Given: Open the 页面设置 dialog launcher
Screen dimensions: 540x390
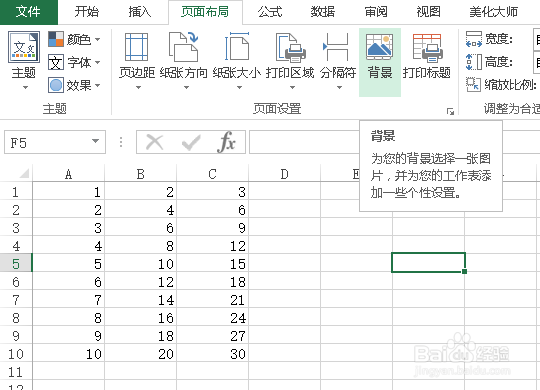Looking at the screenshot, I should pos(450,111).
